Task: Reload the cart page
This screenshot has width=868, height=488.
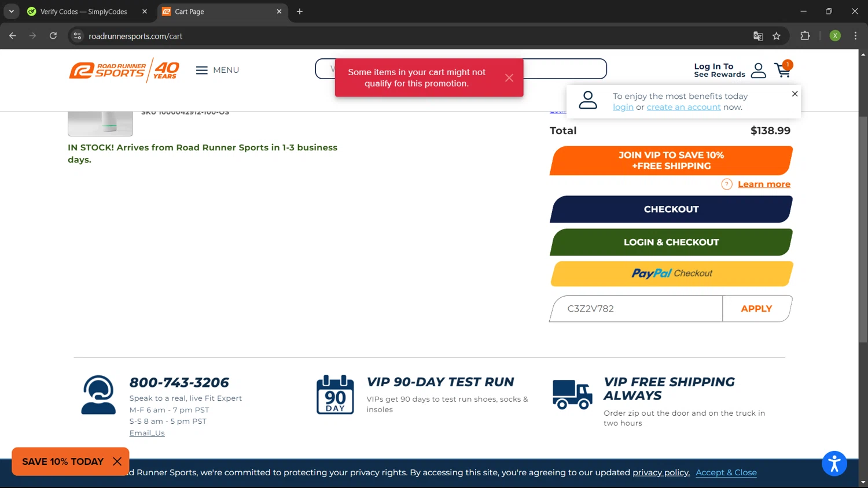Action: click(x=53, y=36)
